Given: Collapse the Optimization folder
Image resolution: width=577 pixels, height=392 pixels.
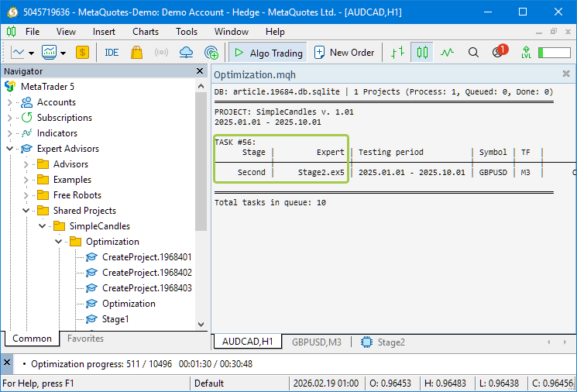Looking at the screenshot, I should (x=59, y=242).
